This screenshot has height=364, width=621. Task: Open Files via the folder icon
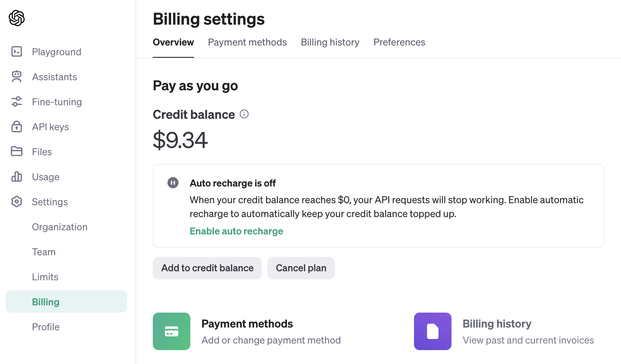(x=17, y=152)
